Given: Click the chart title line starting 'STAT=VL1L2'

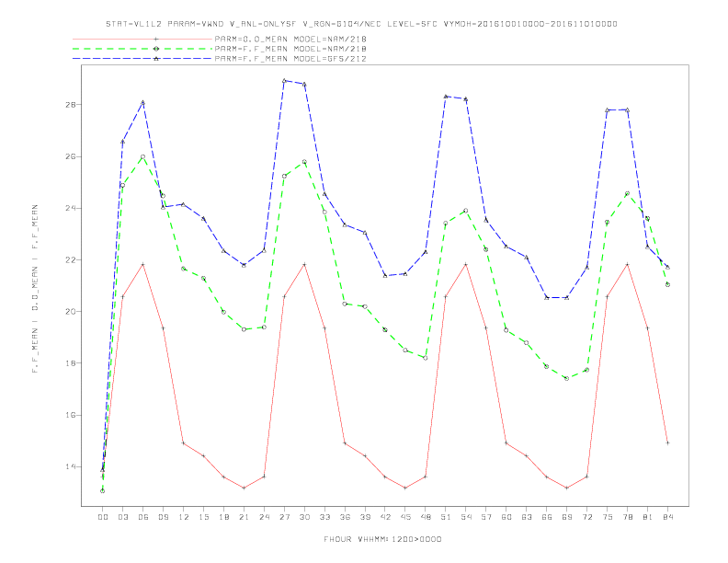Looking at the screenshot, I should tap(361, 24).
